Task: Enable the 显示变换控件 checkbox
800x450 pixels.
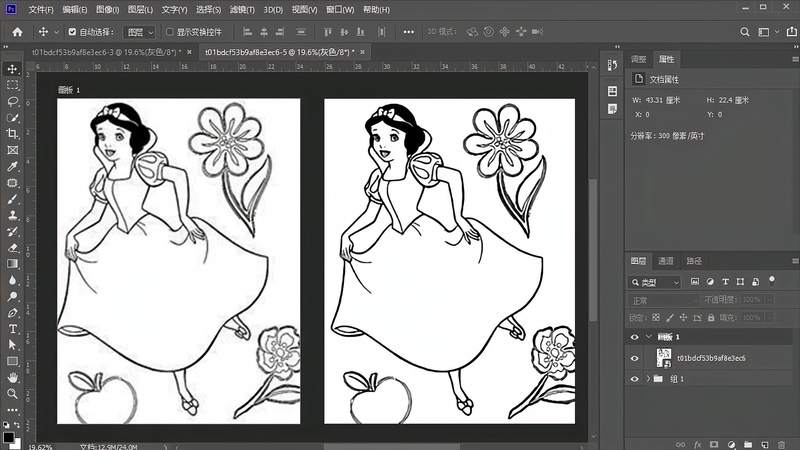Action: [170, 32]
